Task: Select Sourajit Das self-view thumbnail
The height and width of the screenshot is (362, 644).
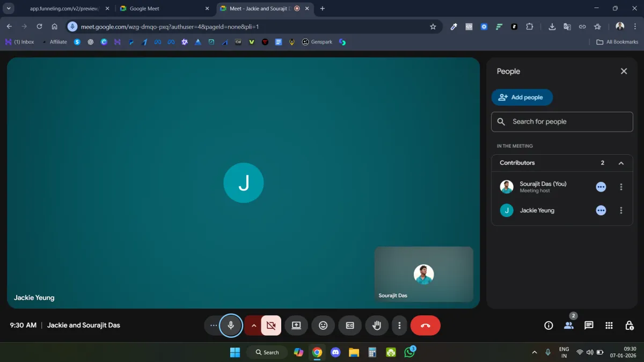Action: pos(423,274)
